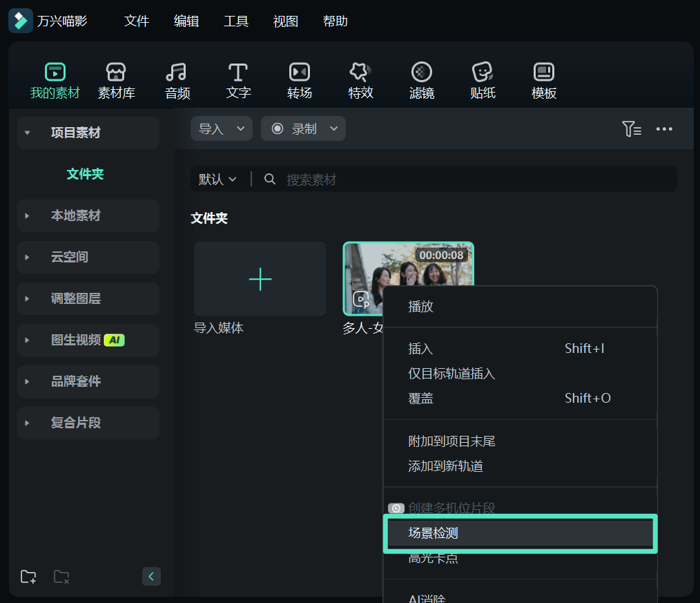700x603 pixels.
Task: Open the 贴纸 (Stickers) panel
Action: pyautogui.click(x=482, y=79)
